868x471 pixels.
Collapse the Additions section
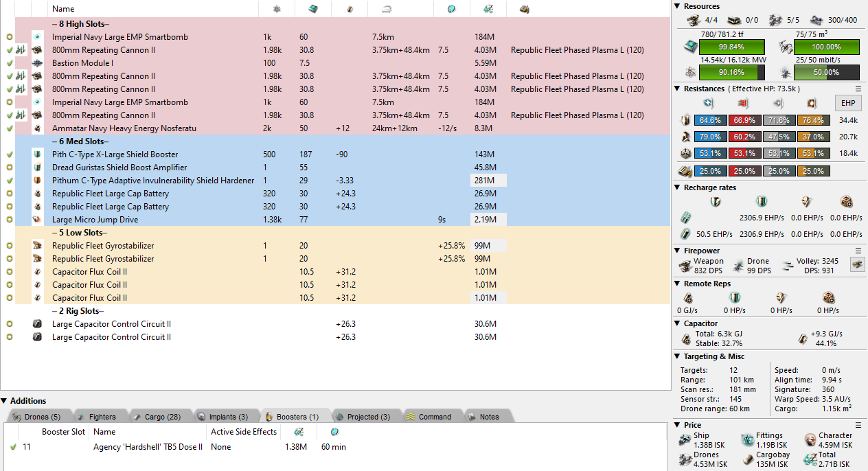5,401
